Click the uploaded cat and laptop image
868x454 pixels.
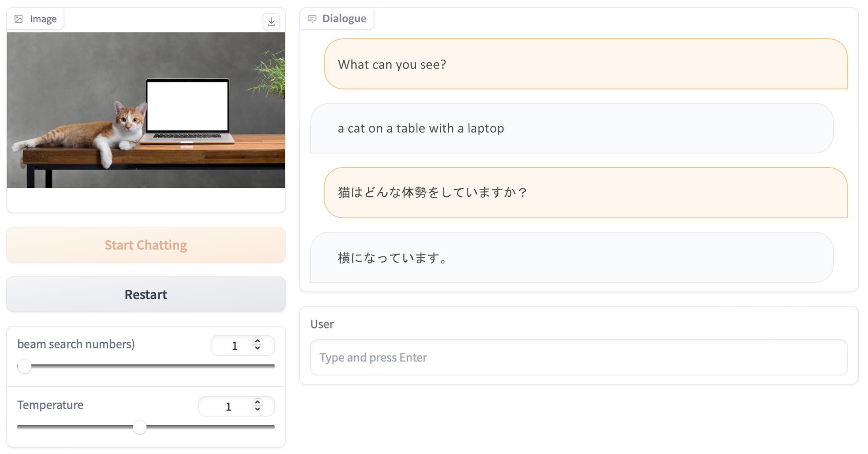(146, 110)
